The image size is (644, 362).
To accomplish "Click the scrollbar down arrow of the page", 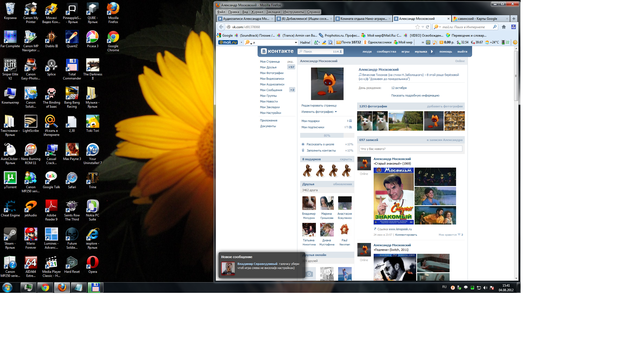I will click(x=516, y=278).
